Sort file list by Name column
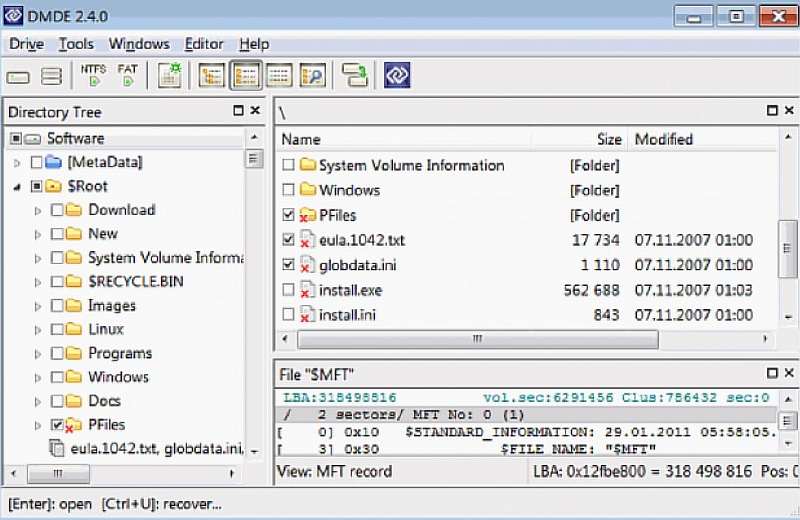800x520 pixels. pos(404,139)
